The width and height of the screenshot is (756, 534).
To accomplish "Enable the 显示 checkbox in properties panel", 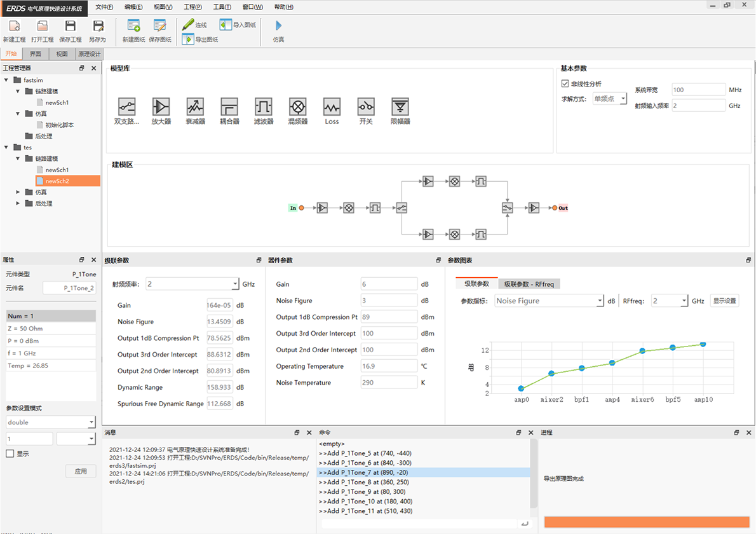I will (x=10, y=454).
